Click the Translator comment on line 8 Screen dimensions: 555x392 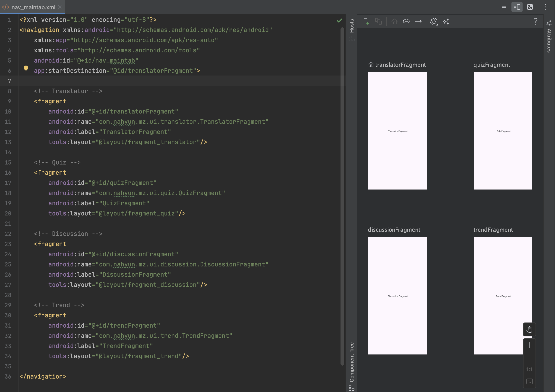pos(68,91)
